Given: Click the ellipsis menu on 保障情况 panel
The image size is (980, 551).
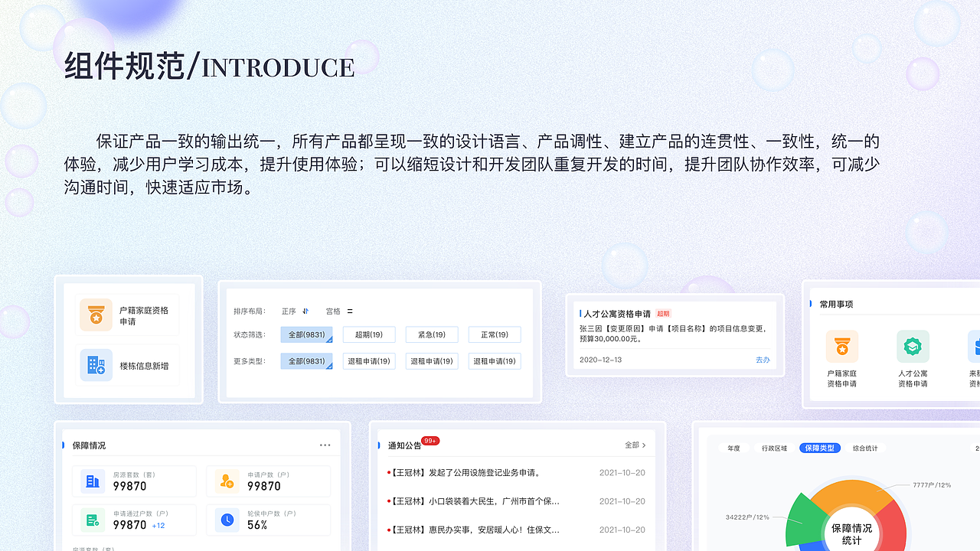Looking at the screenshot, I should tap(325, 445).
